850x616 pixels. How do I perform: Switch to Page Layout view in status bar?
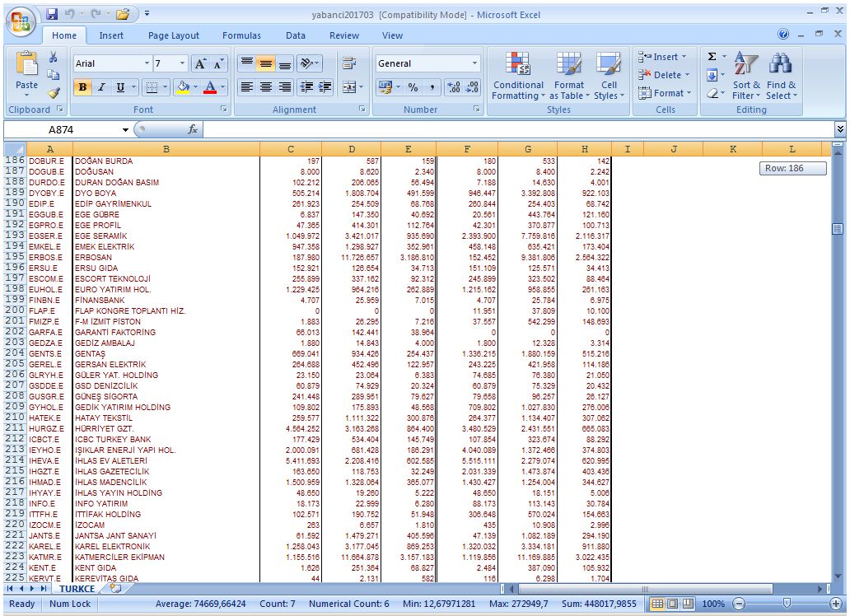[x=672, y=604]
